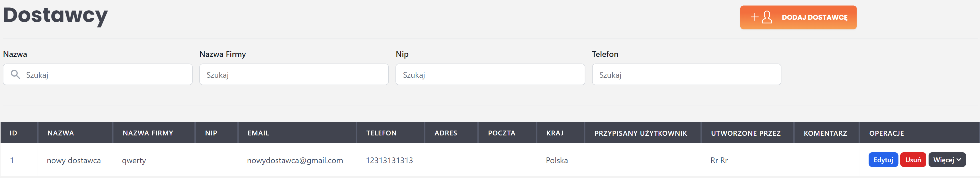Select the Nip search input
Viewport: 980px width, 178px height.
[490, 75]
